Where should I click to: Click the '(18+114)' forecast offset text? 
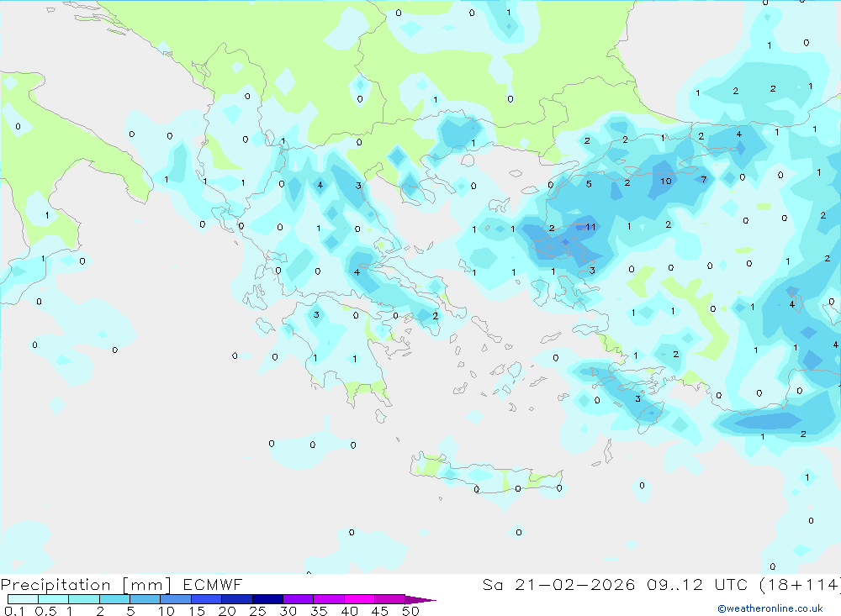[x=801, y=585]
